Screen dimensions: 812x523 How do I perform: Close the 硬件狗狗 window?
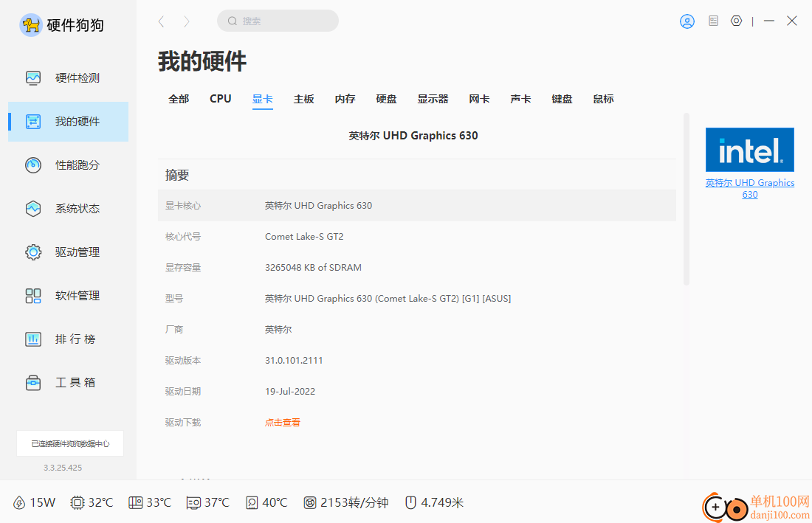792,21
